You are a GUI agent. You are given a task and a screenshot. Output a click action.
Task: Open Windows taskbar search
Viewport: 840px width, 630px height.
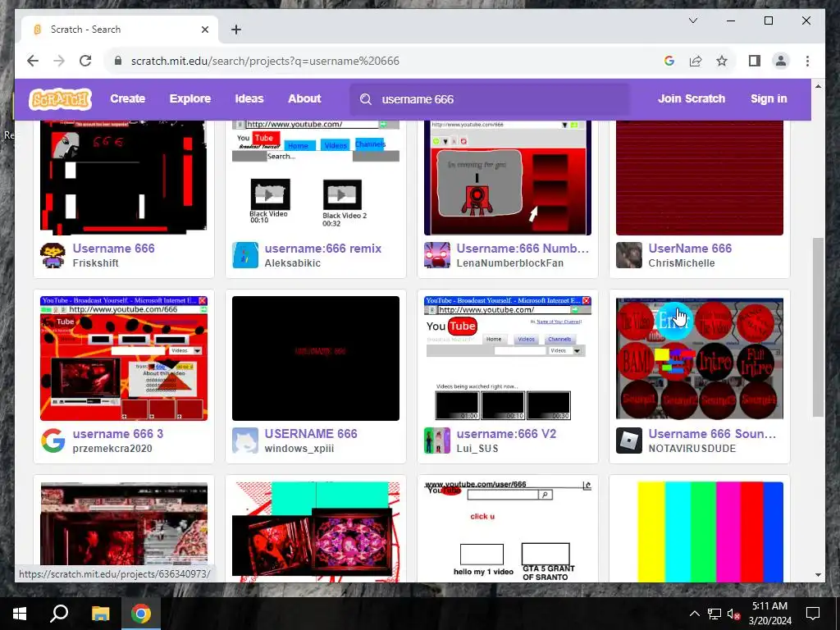[x=59, y=614]
